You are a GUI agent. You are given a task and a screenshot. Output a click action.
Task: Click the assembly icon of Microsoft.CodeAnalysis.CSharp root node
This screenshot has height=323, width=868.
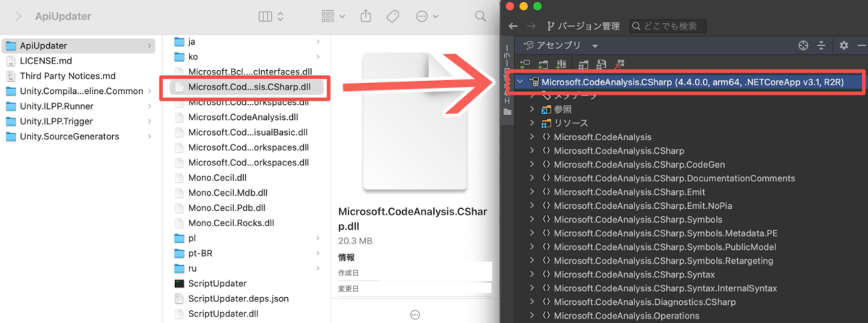pyautogui.click(x=535, y=82)
